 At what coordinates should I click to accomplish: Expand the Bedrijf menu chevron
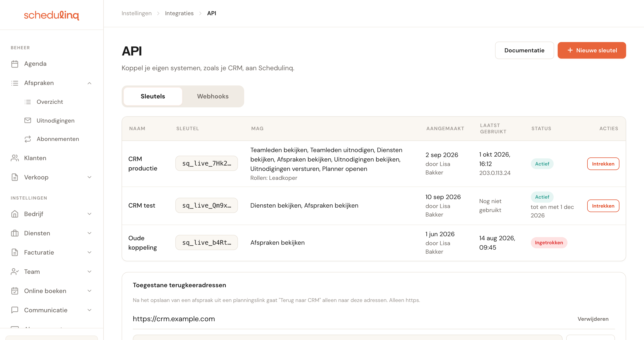point(89,214)
